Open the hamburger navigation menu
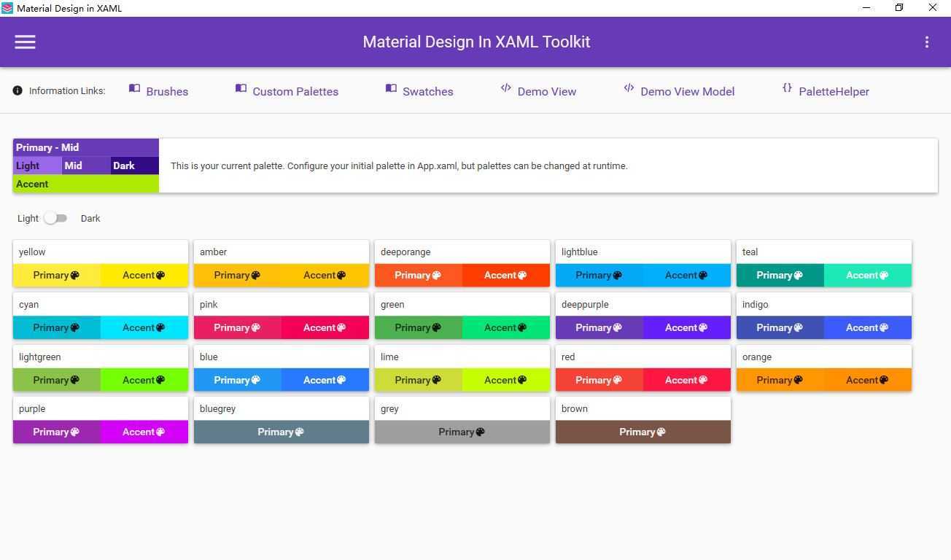This screenshot has height=560, width=951. coord(25,42)
